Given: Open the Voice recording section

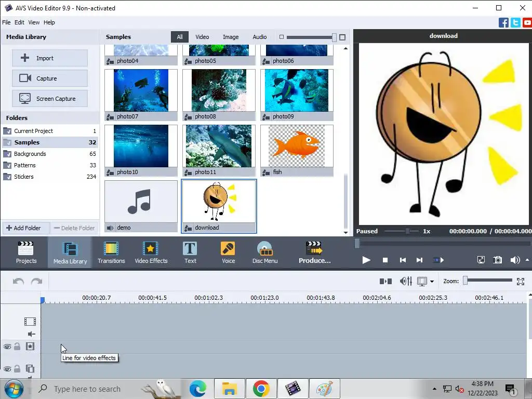Looking at the screenshot, I should (x=228, y=253).
